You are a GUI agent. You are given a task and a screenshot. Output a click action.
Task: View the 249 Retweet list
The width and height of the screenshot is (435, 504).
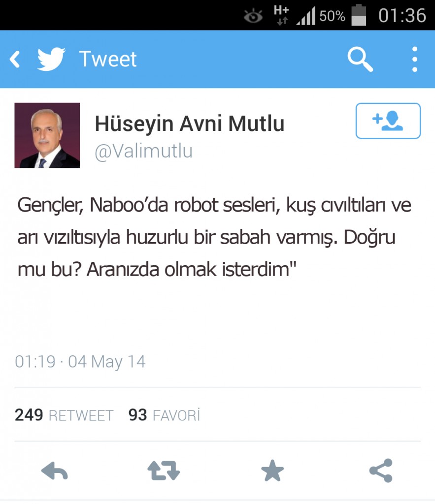pos(64,415)
